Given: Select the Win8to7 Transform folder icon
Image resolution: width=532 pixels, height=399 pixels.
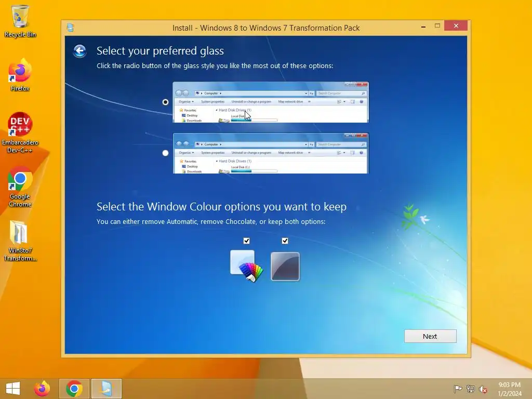Looking at the screenshot, I should click(x=20, y=241).
